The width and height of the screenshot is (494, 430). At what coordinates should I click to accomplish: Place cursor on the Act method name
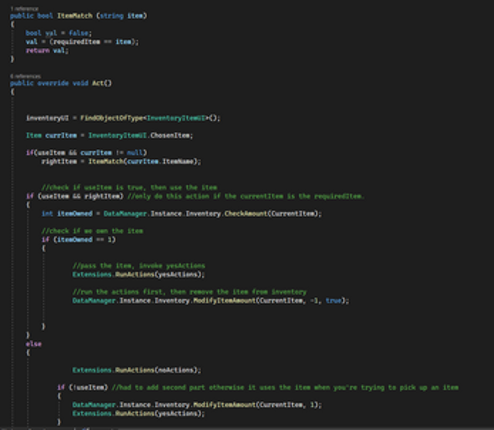[98, 83]
